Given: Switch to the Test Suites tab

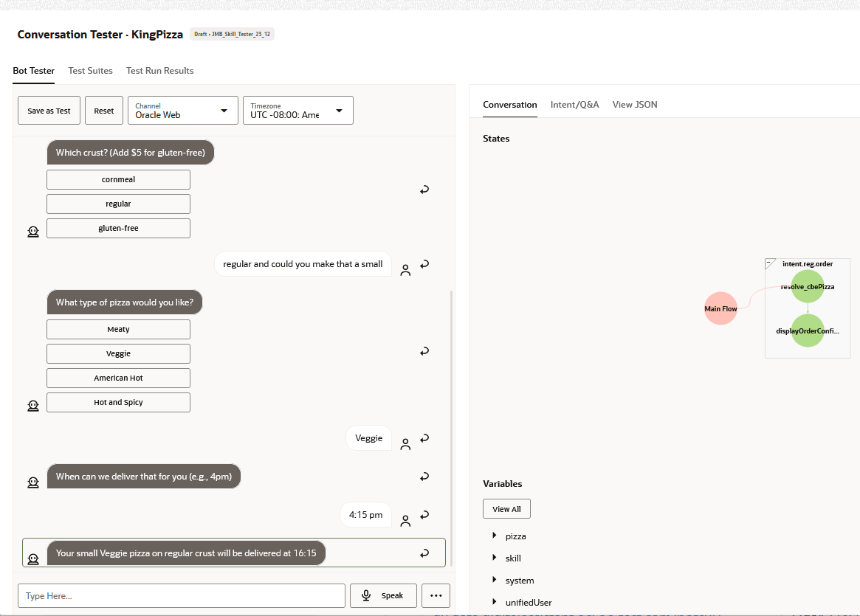Looking at the screenshot, I should (x=91, y=71).
